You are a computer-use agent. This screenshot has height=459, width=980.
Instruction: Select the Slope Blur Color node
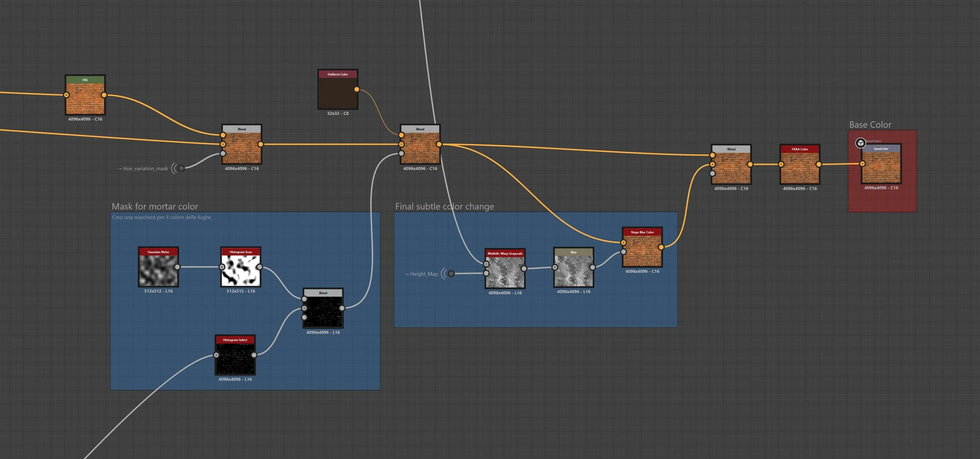pyautogui.click(x=642, y=250)
